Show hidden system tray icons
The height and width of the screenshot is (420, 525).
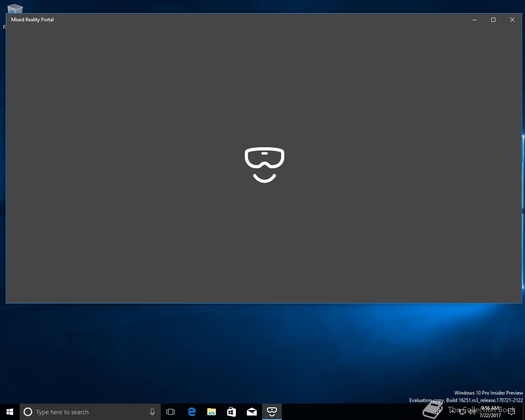(452, 412)
